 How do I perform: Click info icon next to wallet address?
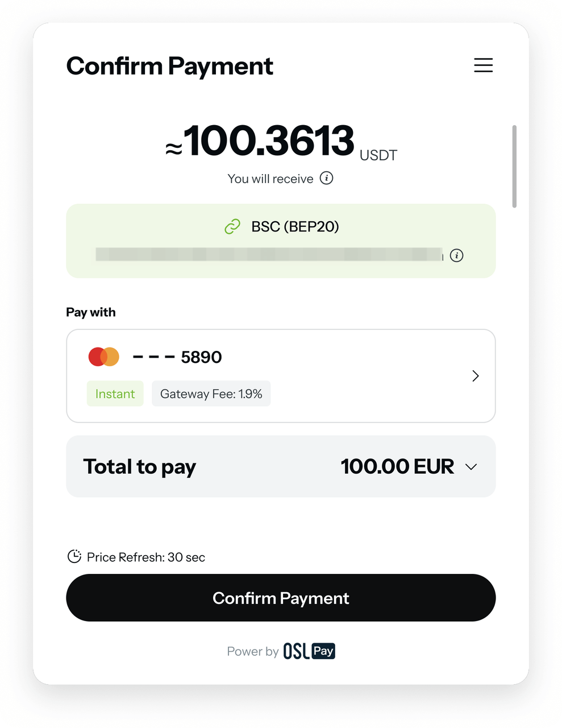point(456,255)
